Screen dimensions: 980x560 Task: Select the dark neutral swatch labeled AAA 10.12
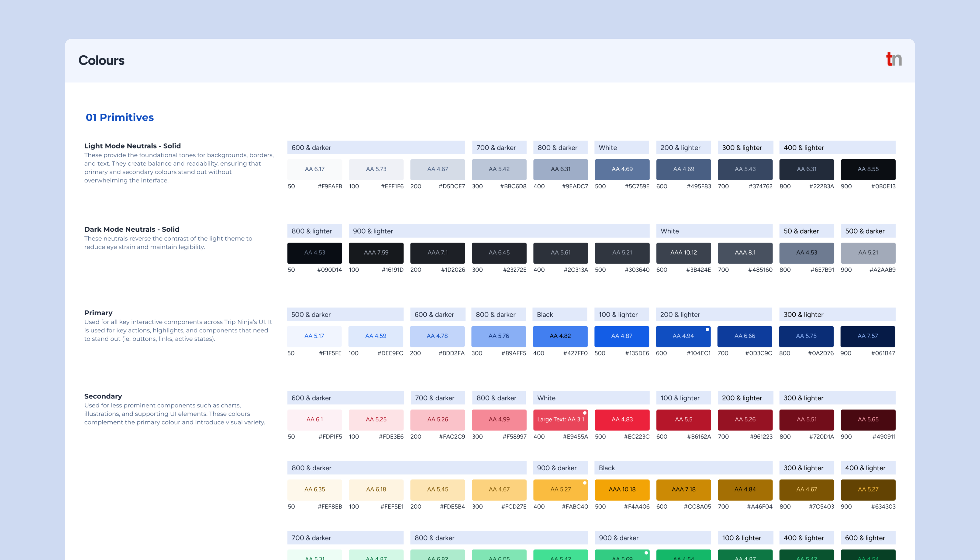click(x=683, y=253)
